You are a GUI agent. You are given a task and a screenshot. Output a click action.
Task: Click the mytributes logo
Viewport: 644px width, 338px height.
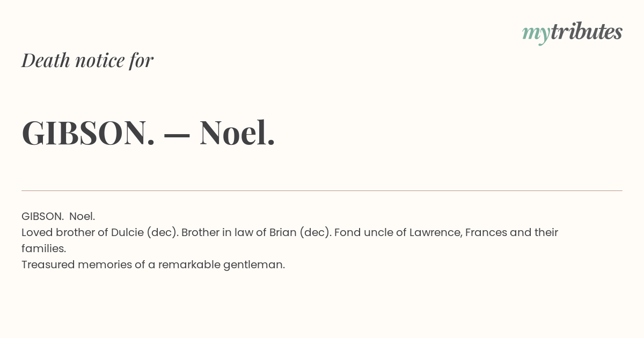click(572, 33)
